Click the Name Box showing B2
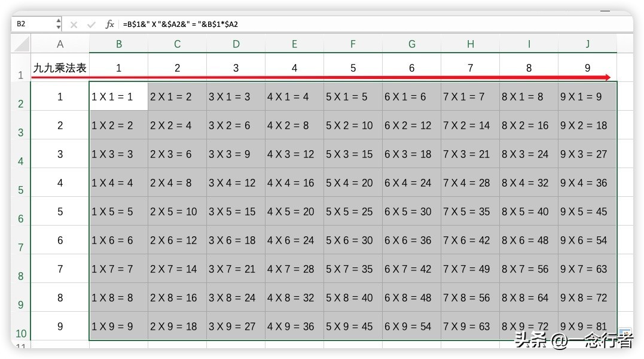 tap(33, 24)
